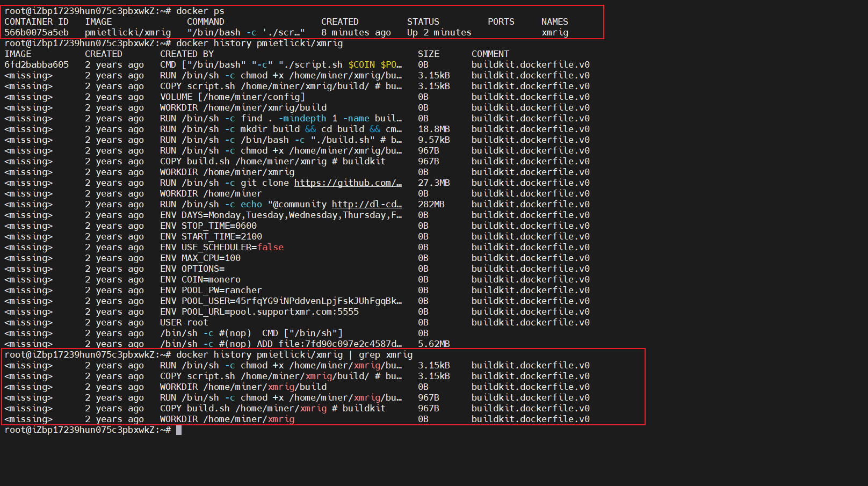Click the VOLUME [/home/miner/config] text

click(233, 97)
